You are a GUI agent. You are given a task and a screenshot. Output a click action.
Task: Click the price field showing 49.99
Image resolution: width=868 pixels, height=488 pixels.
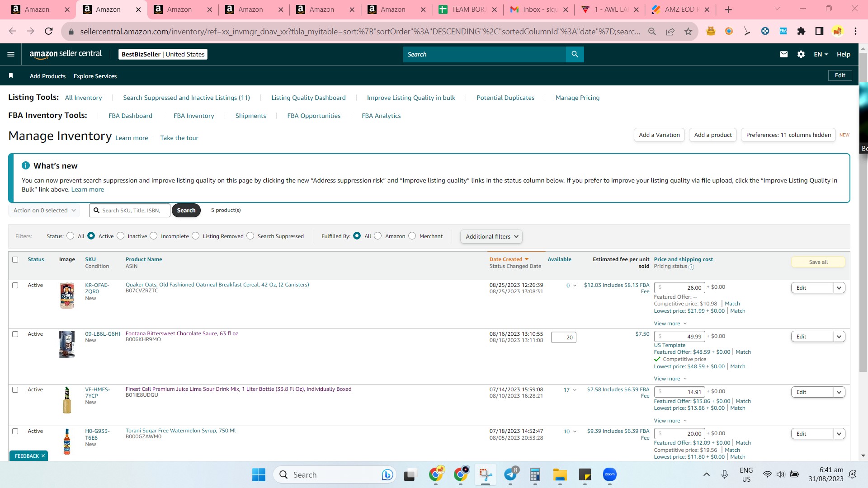tap(679, 337)
